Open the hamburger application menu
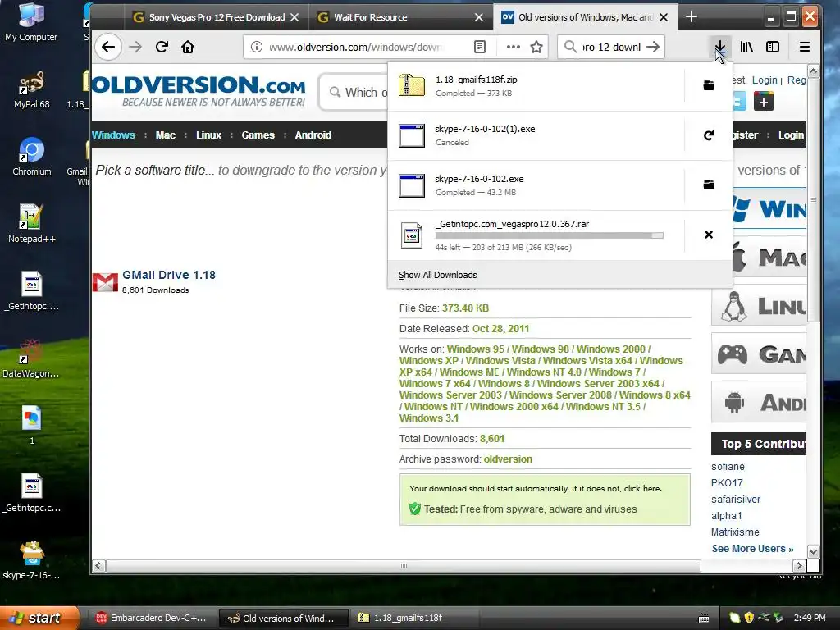The image size is (840, 630). coord(804,47)
